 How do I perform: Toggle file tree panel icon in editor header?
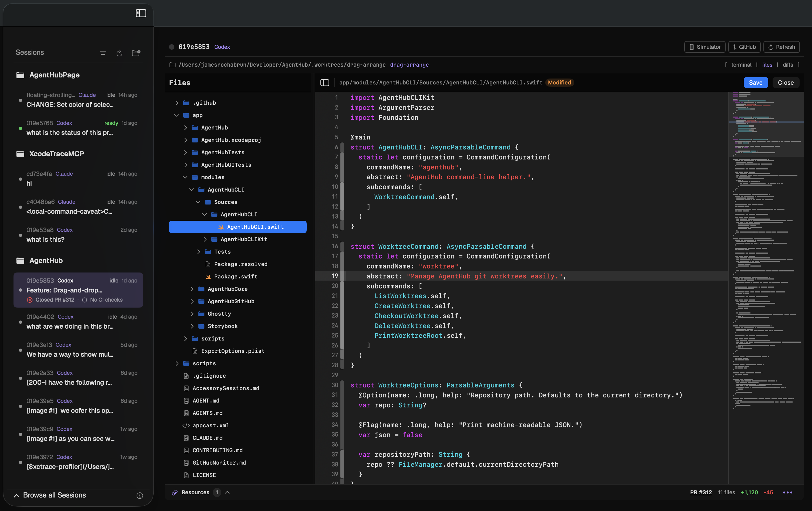pyautogui.click(x=324, y=83)
